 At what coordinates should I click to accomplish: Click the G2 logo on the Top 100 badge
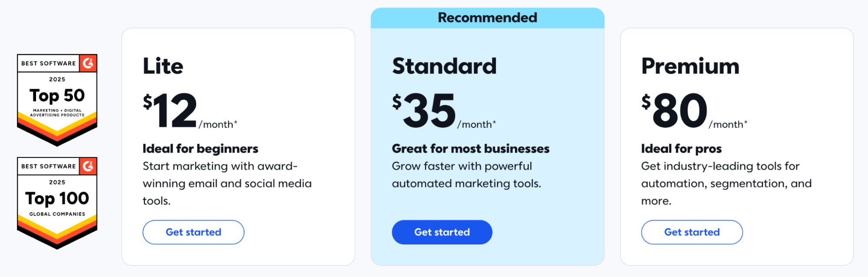(89, 166)
